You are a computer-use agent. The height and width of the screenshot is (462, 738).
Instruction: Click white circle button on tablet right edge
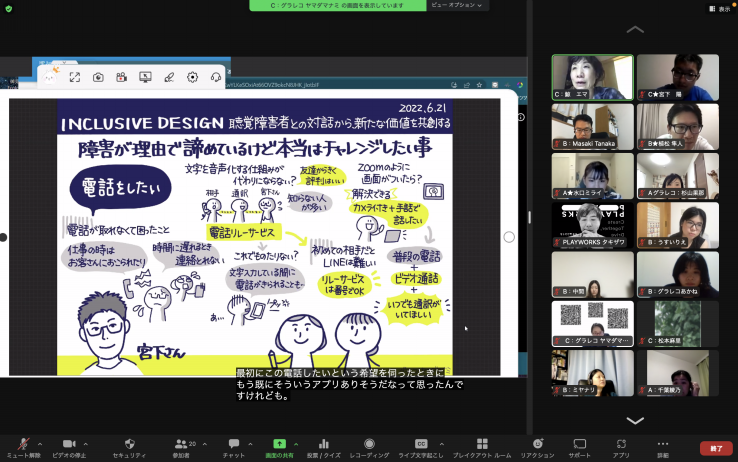click(x=509, y=237)
